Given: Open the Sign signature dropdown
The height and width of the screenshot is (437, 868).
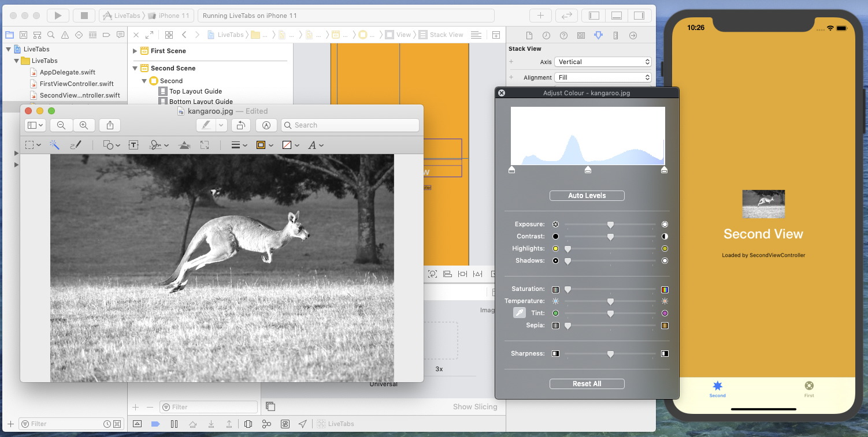Looking at the screenshot, I should (159, 145).
